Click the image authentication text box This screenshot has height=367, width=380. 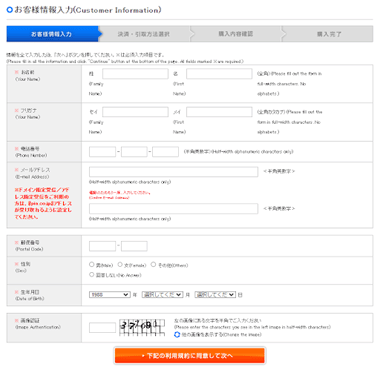point(102,327)
